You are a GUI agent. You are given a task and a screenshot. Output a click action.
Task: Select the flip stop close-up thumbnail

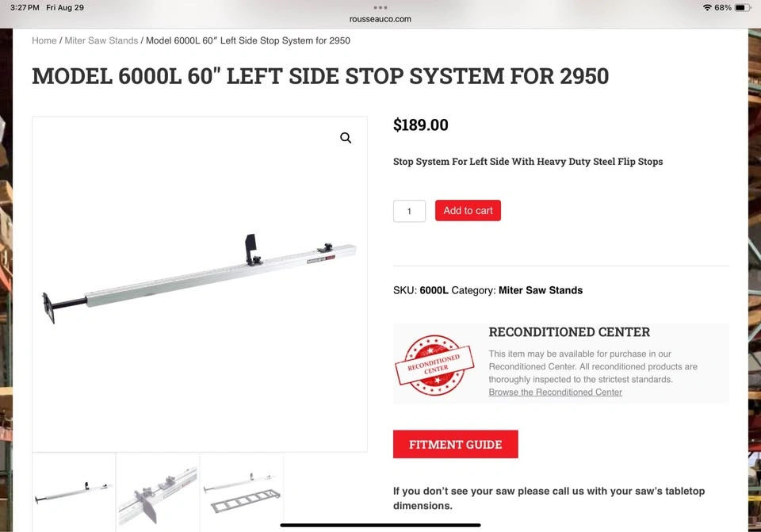158,492
